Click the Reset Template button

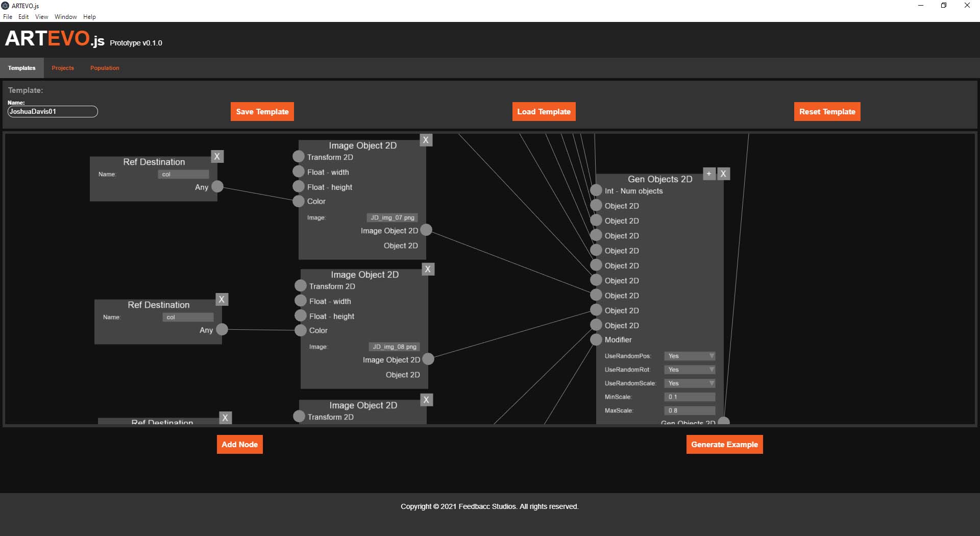point(827,112)
